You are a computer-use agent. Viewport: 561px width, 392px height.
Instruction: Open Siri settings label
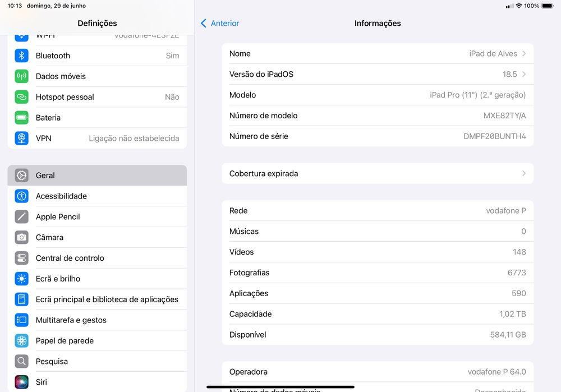click(x=41, y=382)
